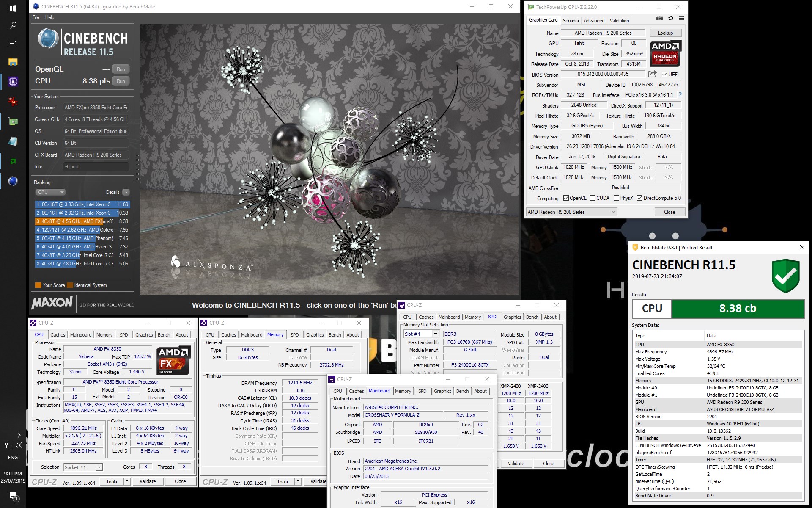Toggle the DirectCompute 5.0 checkbox
This screenshot has width=812, height=508.
[x=639, y=198]
